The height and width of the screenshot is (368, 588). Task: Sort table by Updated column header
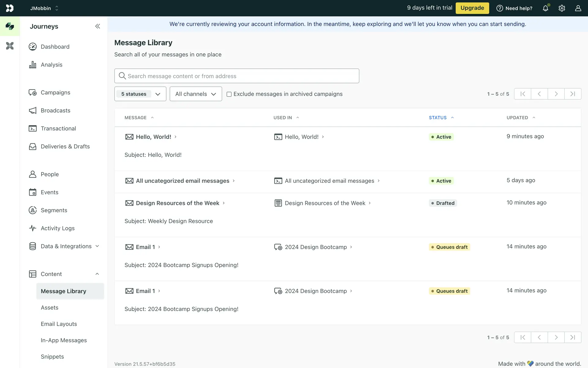(517, 118)
